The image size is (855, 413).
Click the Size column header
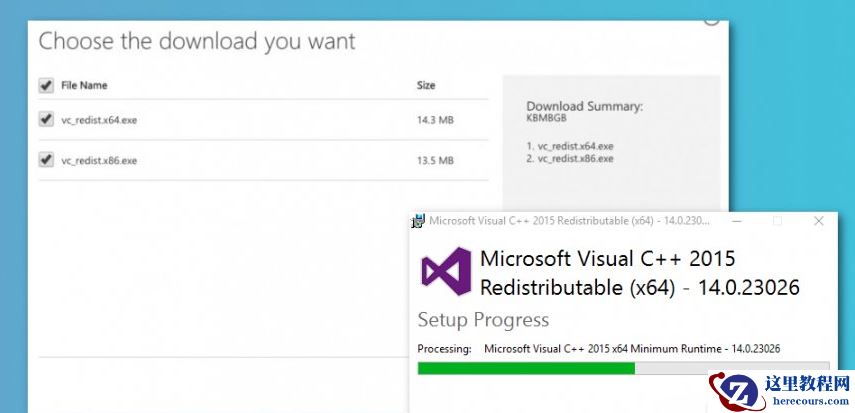point(426,86)
